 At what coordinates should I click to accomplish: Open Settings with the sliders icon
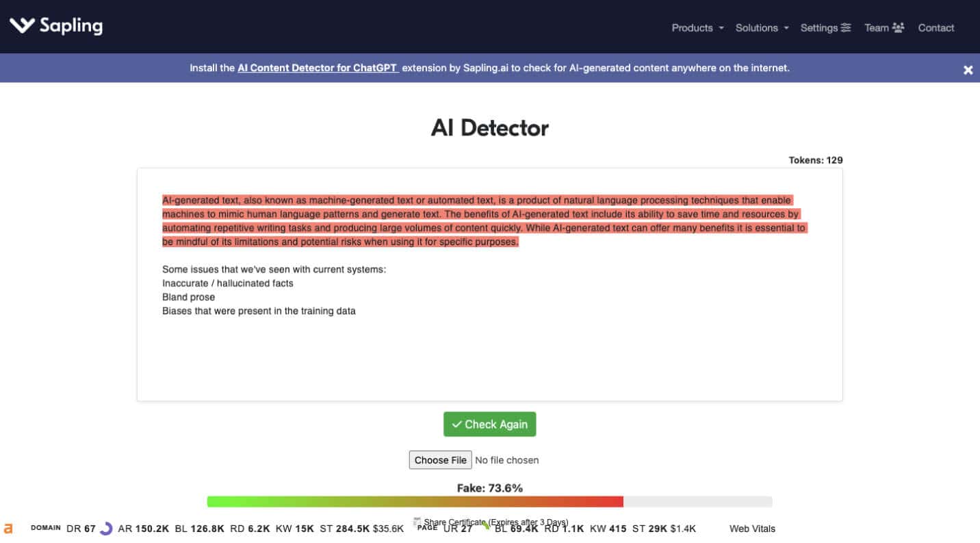tap(825, 28)
